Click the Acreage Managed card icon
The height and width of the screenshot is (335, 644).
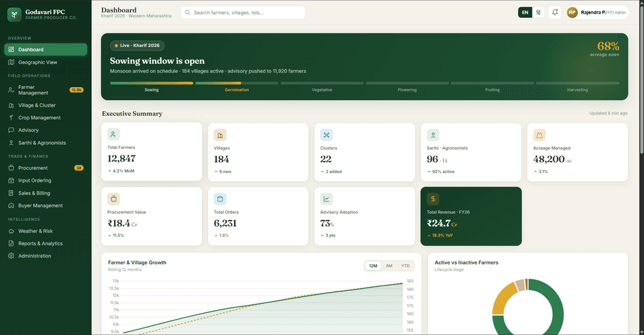pos(539,135)
